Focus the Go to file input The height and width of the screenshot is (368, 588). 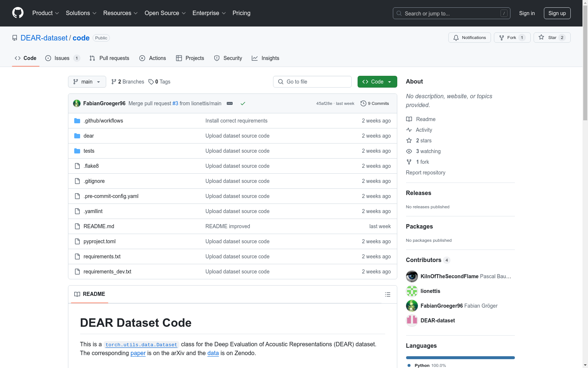pyautogui.click(x=312, y=82)
